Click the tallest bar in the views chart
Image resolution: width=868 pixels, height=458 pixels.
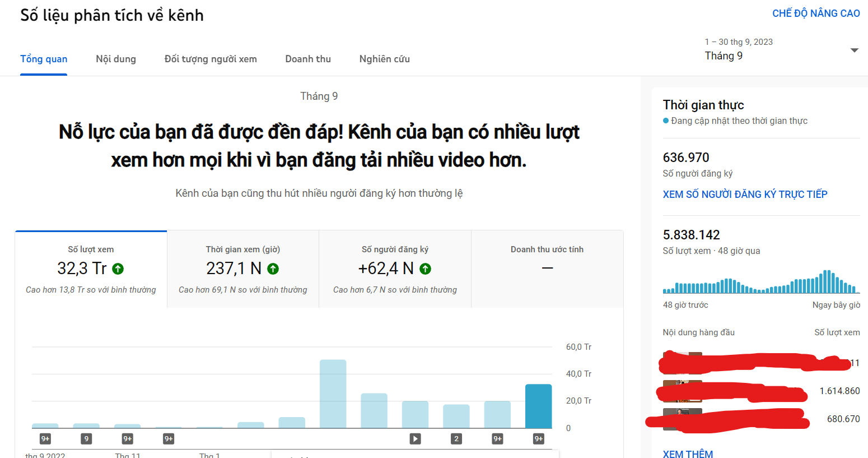click(333, 394)
